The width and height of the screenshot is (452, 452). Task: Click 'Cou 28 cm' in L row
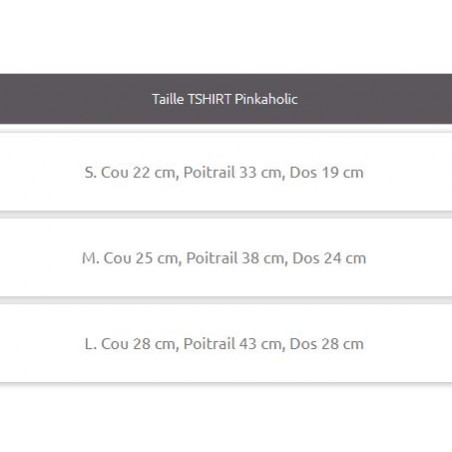[x=138, y=344]
